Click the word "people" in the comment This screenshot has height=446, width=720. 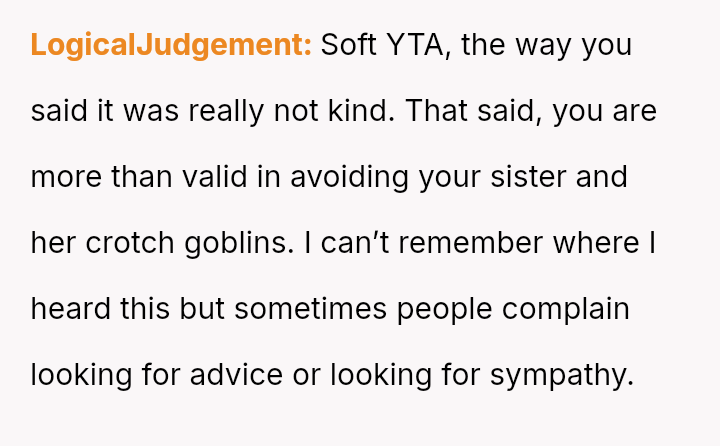pyautogui.click(x=448, y=309)
